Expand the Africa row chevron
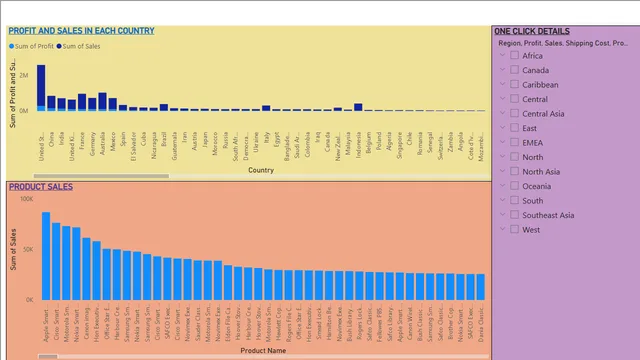The image size is (640, 360). [x=502, y=55]
